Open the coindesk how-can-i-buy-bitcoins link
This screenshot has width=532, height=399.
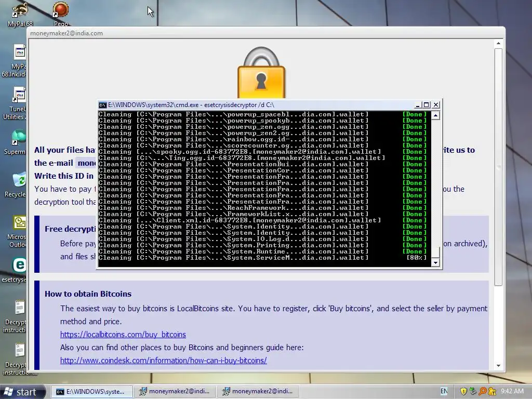[163, 361]
